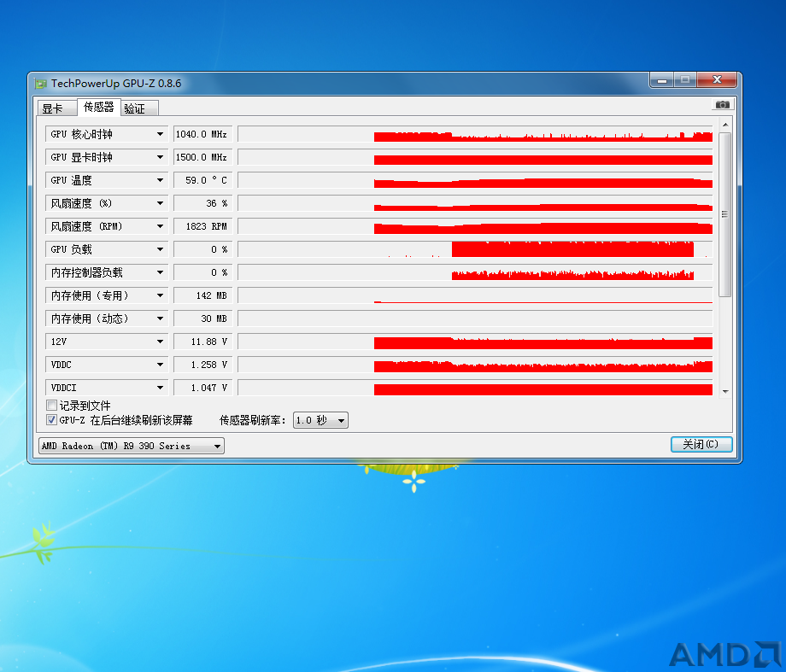The height and width of the screenshot is (672, 786).
Task: Enable 记录到文件 checkbox
Action: (x=51, y=405)
